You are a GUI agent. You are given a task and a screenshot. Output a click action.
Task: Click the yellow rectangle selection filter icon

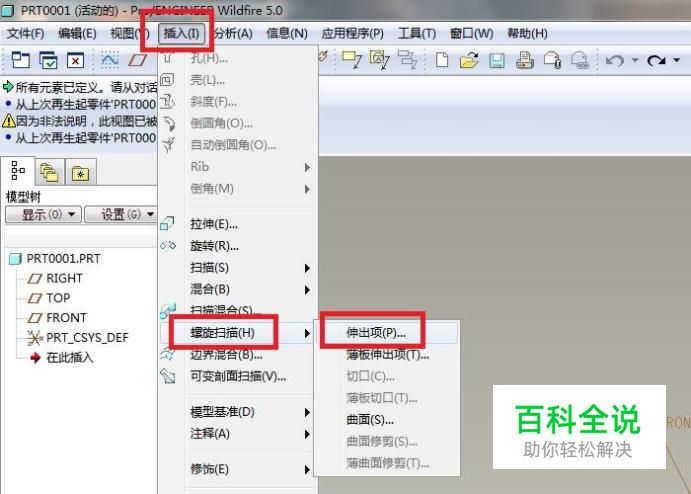click(352, 60)
